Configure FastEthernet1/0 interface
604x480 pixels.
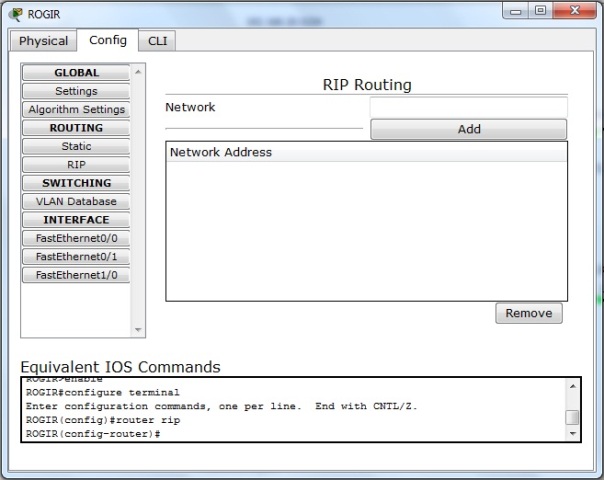76,275
